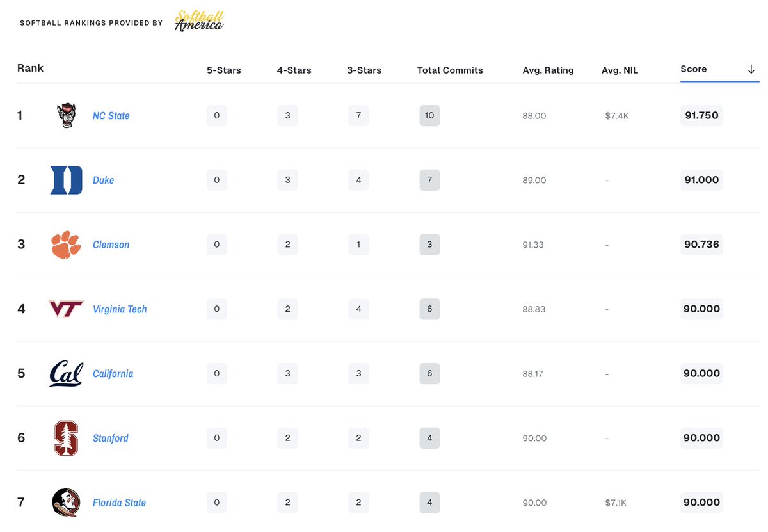Image resolution: width=768 pixels, height=532 pixels.
Task: Sort by the Avg. NIL column header
Action: point(620,70)
